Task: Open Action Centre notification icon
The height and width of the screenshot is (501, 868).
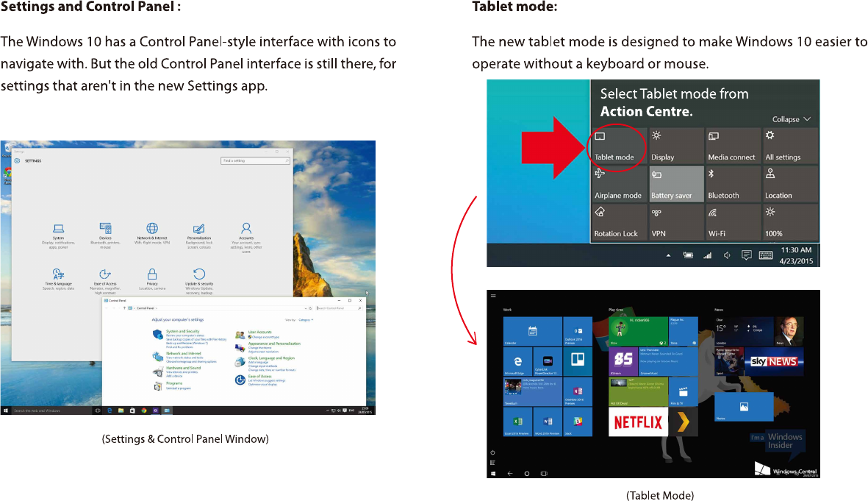Action: coord(746,255)
